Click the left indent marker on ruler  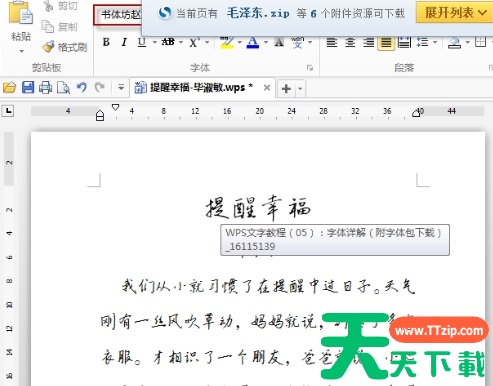pos(100,116)
